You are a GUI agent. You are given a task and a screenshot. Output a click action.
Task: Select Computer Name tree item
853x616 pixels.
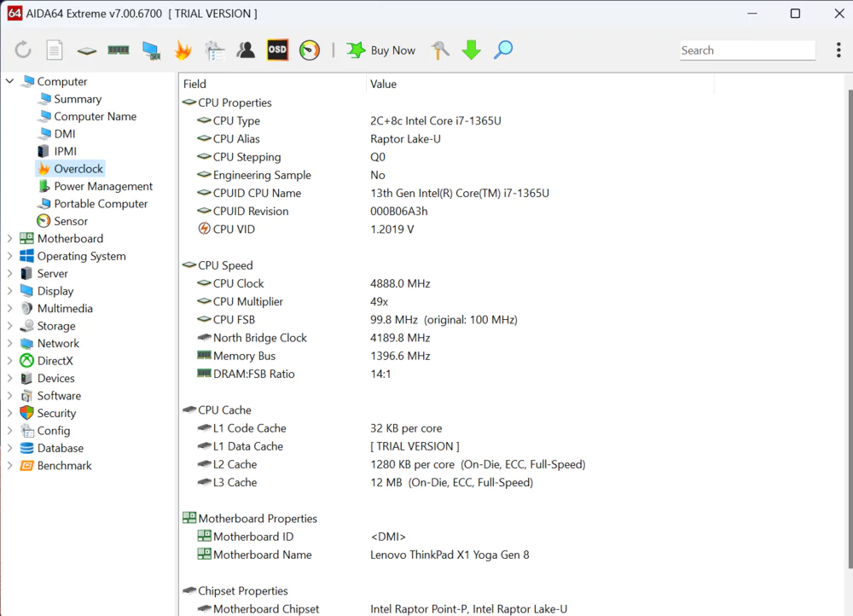[x=95, y=116]
